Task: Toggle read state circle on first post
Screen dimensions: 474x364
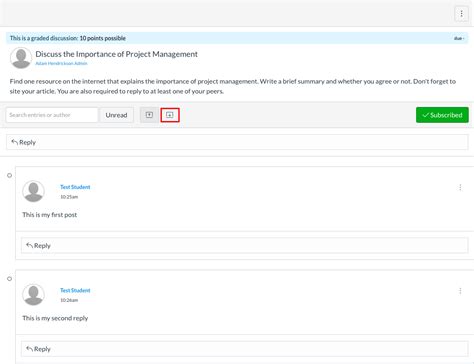Action: 10,175
